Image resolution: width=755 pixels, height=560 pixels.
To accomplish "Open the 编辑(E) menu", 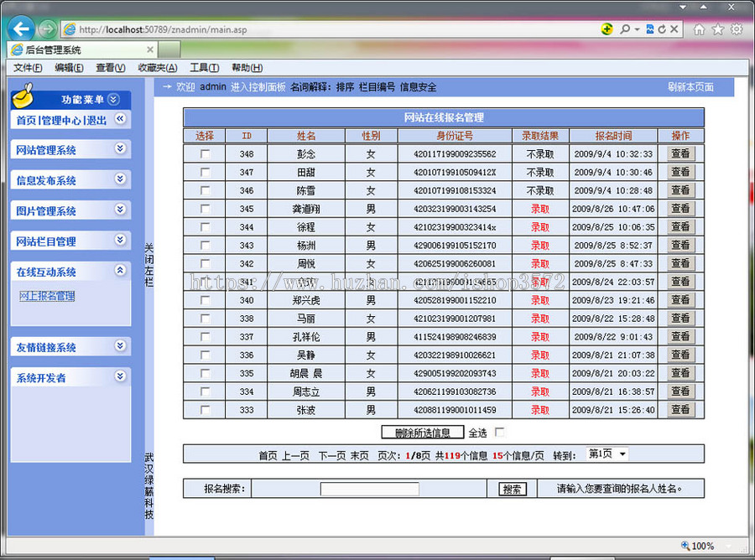I will [x=69, y=68].
